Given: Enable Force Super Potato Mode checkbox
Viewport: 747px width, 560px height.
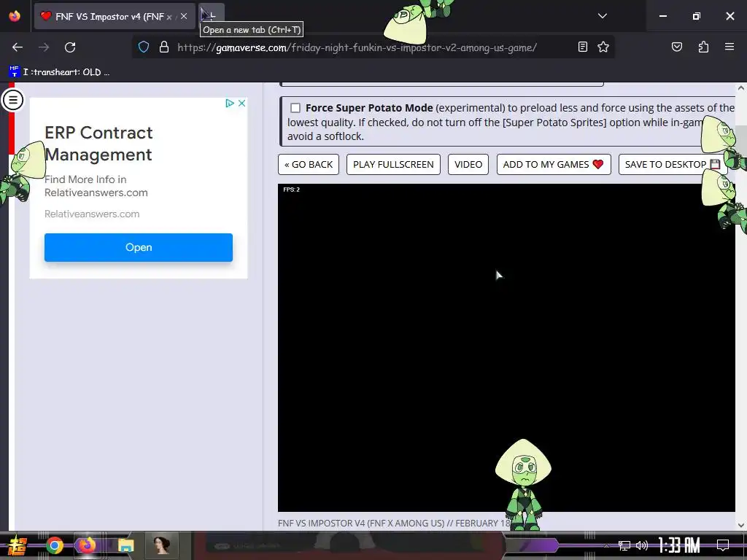Looking at the screenshot, I should [x=295, y=108].
